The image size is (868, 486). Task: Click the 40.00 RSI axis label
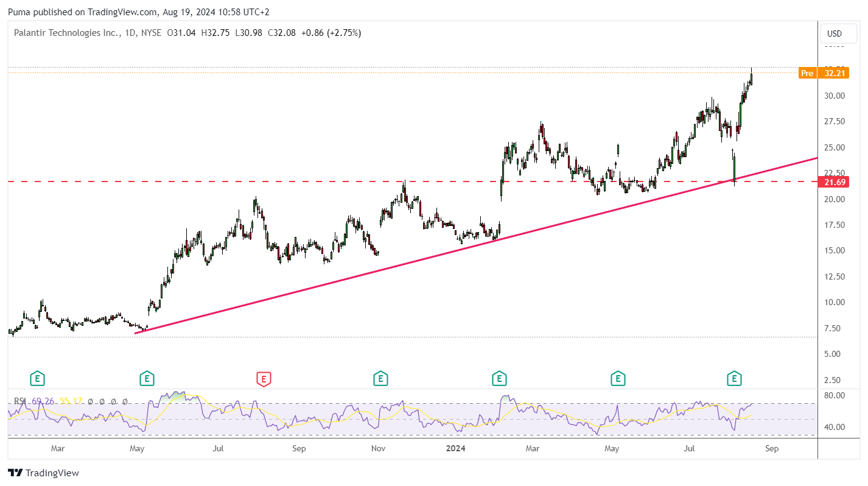(x=833, y=427)
